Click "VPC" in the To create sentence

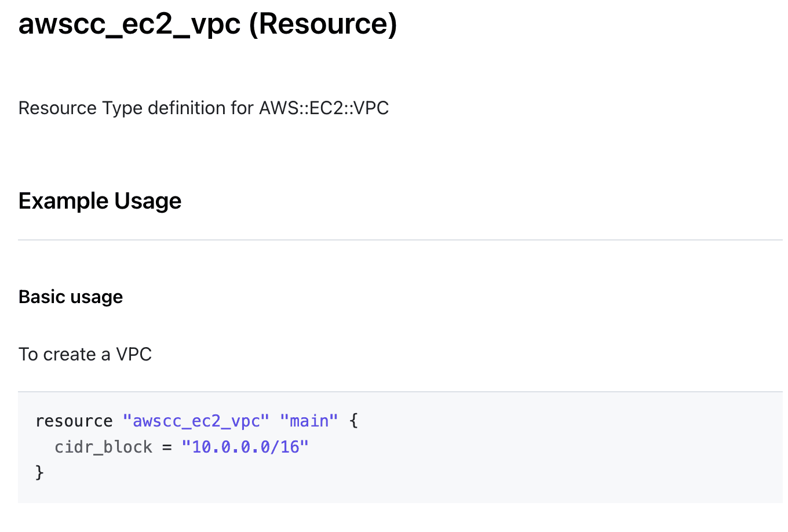click(x=134, y=354)
